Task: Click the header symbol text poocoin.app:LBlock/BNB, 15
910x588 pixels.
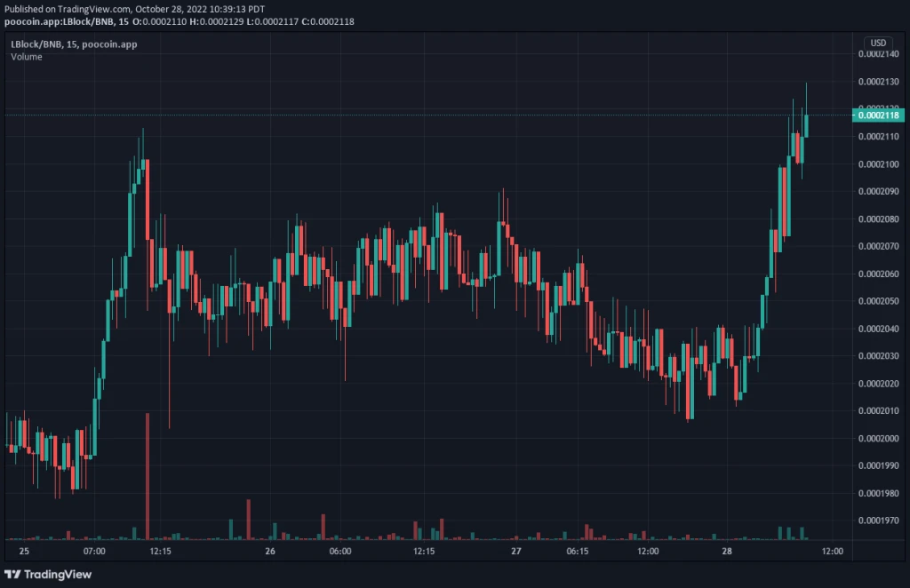Action: tap(67, 21)
